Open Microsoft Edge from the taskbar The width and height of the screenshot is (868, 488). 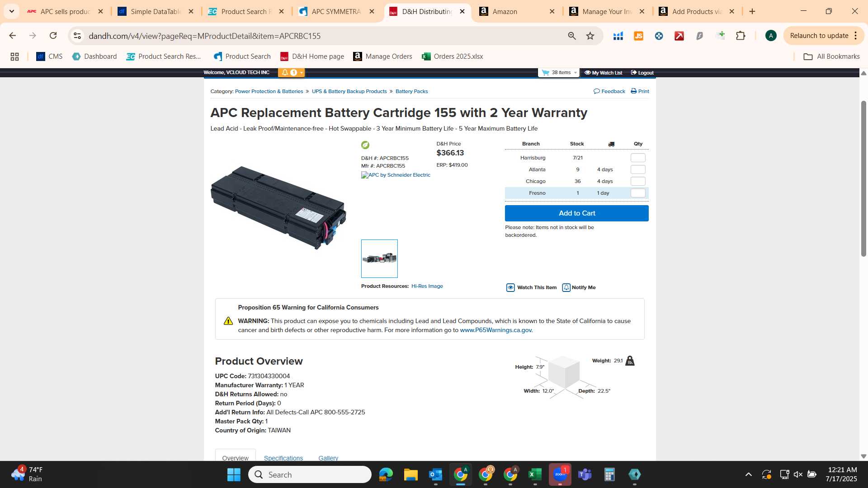(386, 474)
